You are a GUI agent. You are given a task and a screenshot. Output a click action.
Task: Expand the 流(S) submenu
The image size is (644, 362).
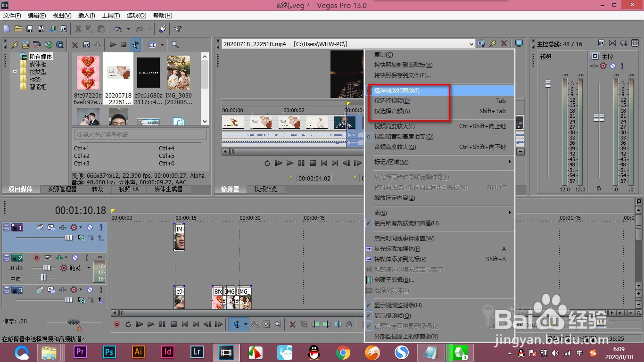click(439, 213)
